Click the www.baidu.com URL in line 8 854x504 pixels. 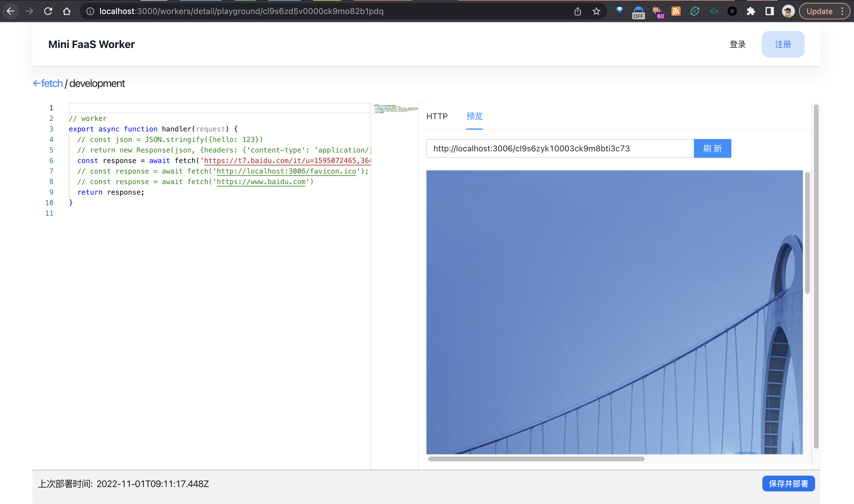261,182
